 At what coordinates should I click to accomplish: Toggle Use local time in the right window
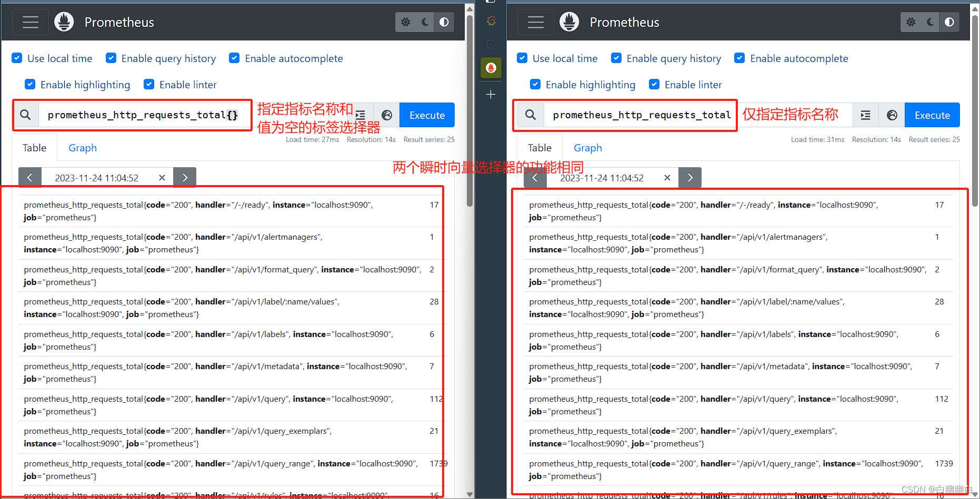pos(522,58)
